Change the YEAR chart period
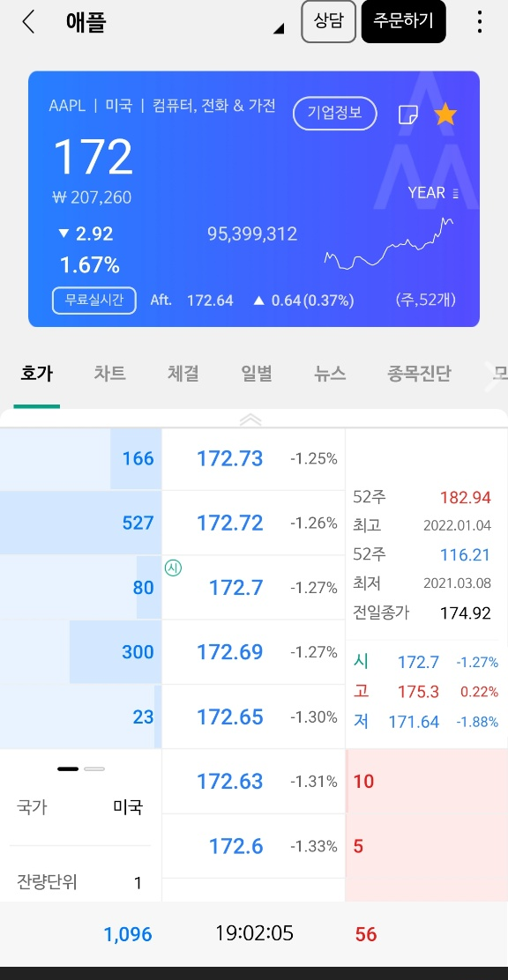Image resolution: width=508 pixels, height=980 pixels. click(x=433, y=193)
